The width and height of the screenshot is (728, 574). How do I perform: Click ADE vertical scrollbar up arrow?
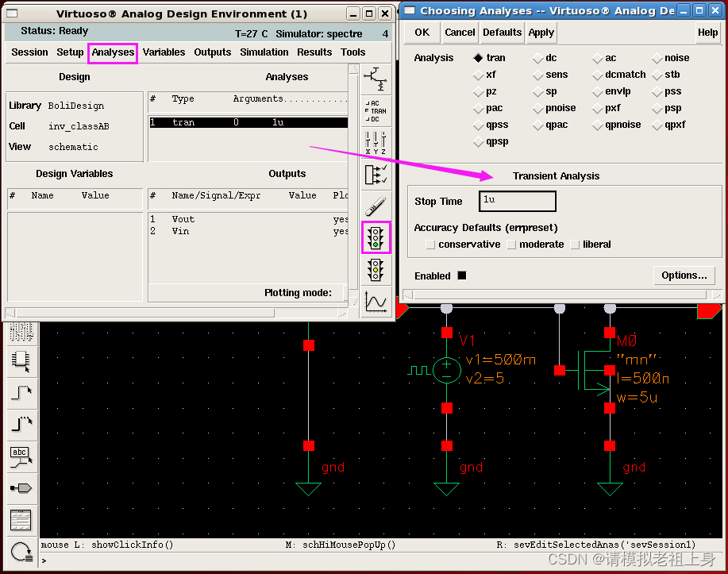coord(352,69)
